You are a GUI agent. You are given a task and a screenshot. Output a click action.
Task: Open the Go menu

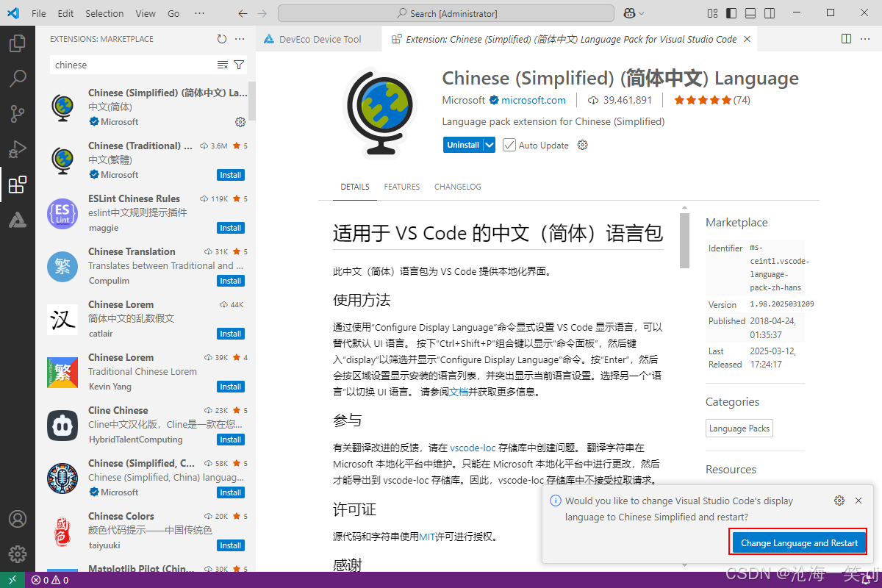click(173, 13)
